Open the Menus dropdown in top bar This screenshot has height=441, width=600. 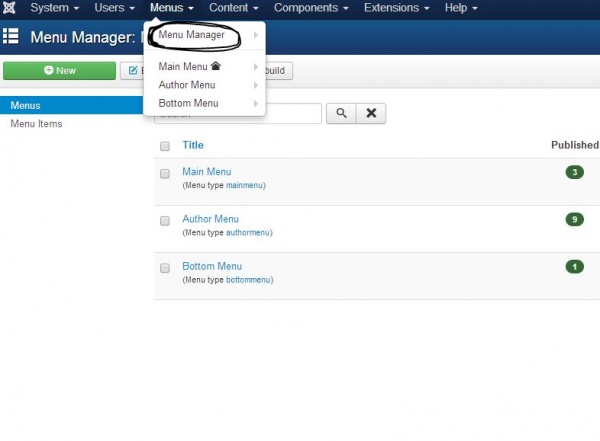click(x=171, y=8)
